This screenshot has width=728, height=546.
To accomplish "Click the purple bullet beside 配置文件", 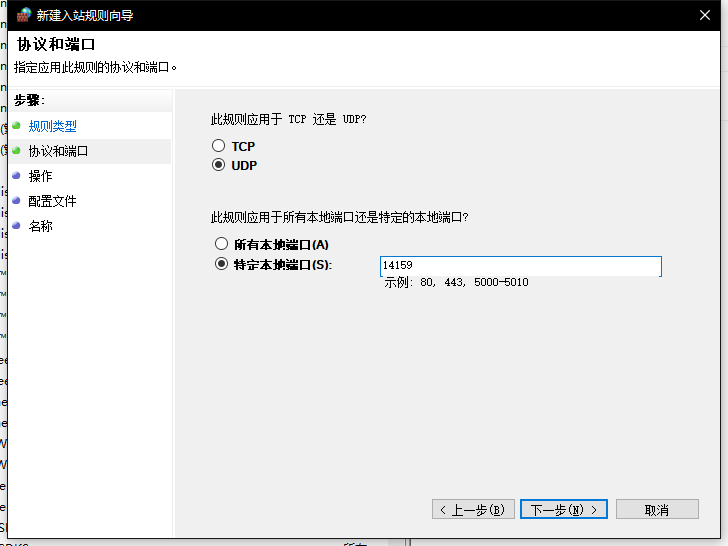I will (x=17, y=201).
